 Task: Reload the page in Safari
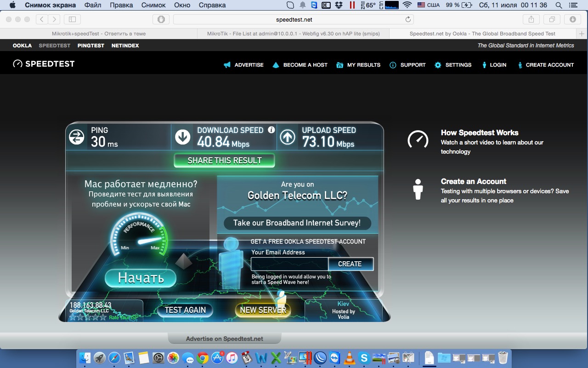(408, 19)
